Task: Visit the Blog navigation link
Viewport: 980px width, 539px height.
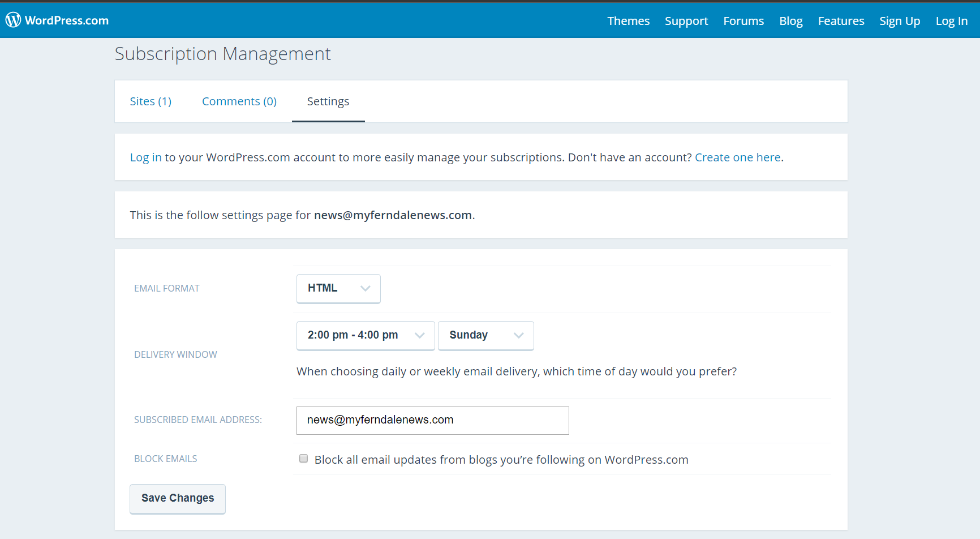Action: click(790, 21)
